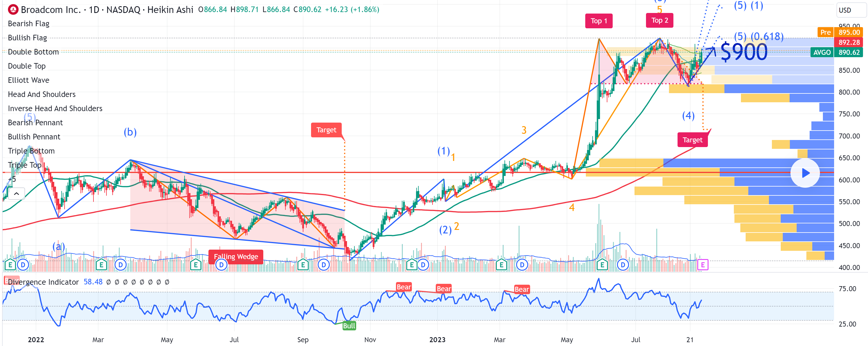This screenshot has height=346, width=868.
Task: Click the rightmost blue dividend D marker
Action: [623, 265]
